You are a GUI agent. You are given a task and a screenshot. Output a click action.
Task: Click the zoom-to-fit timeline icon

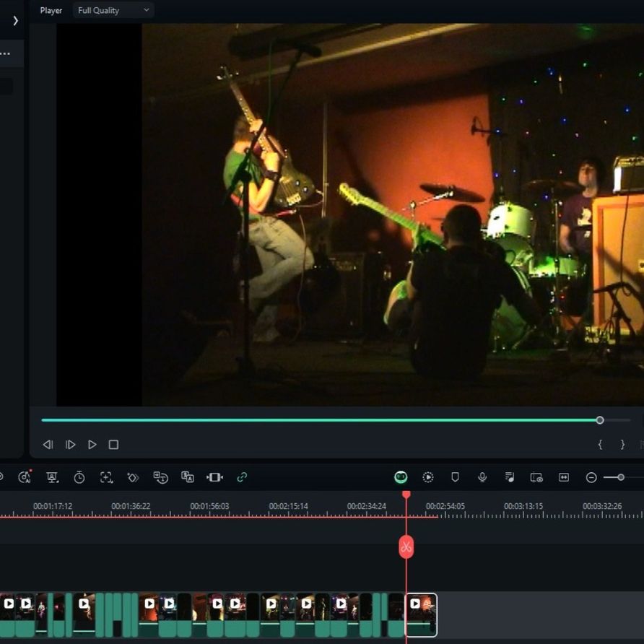564,477
